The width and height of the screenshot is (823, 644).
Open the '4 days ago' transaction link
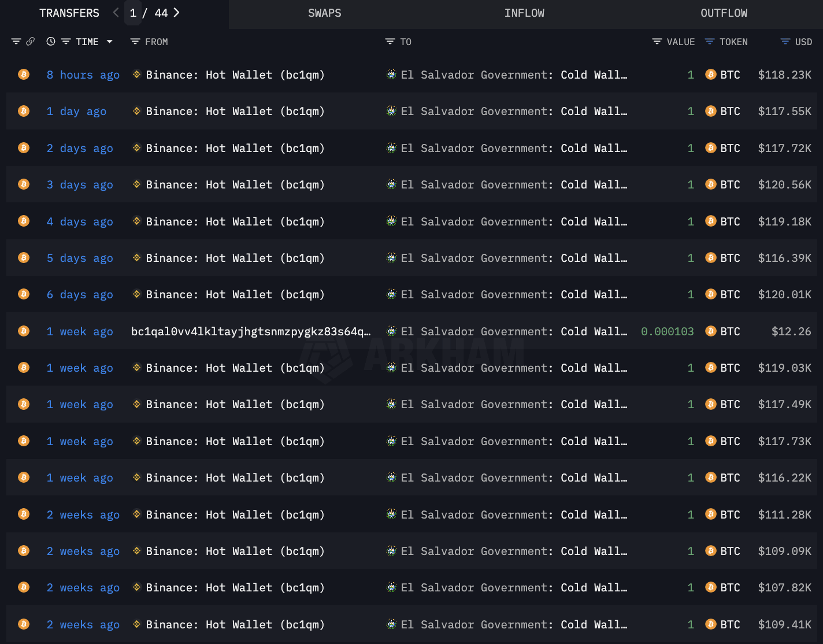(80, 221)
